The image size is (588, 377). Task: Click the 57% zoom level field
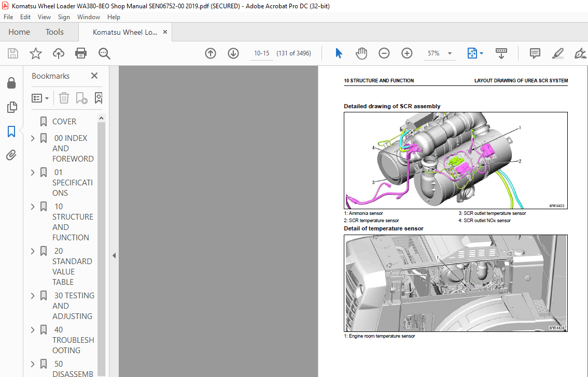pyautogui.click(x=434, y=53)
